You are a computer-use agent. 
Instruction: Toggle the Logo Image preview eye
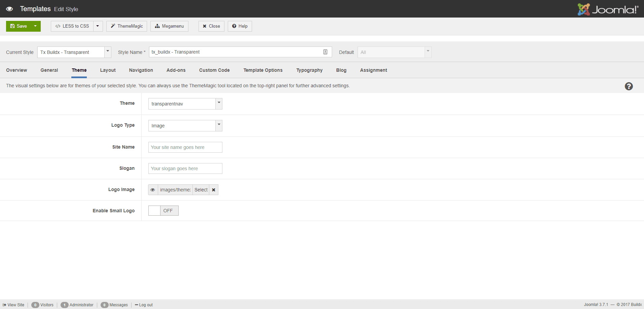(153, 190)
